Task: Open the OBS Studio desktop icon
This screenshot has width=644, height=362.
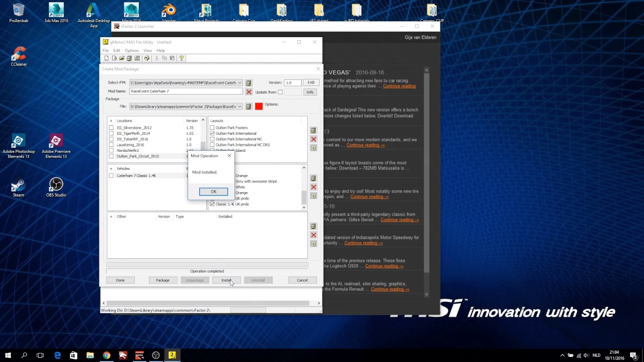Action: pyautogui.click(x=56, y=188)
